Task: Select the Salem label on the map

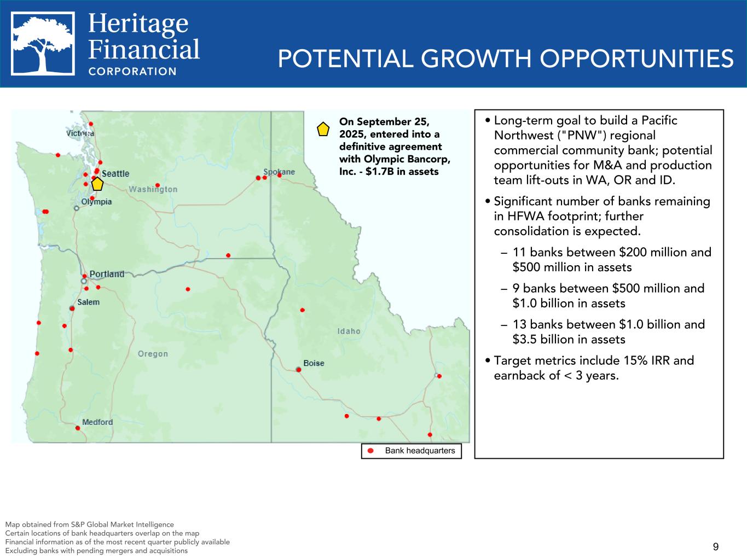Action: pos(89,302)
